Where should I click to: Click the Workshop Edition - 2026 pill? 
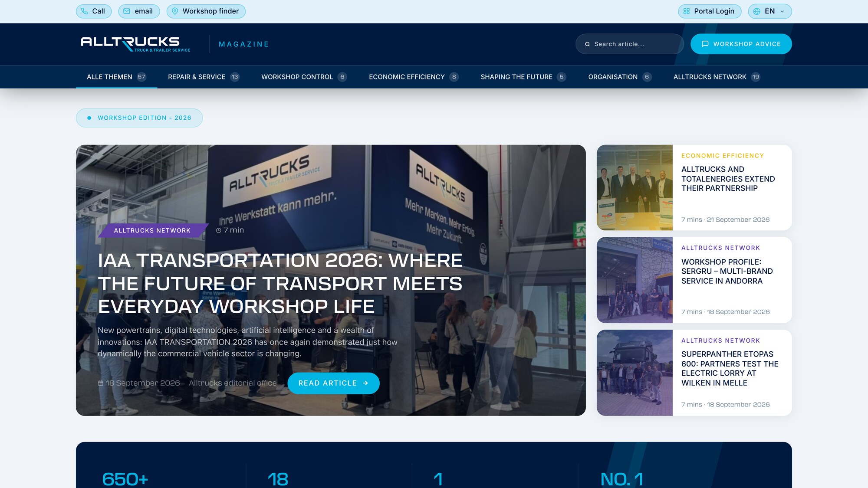[139, 118]
